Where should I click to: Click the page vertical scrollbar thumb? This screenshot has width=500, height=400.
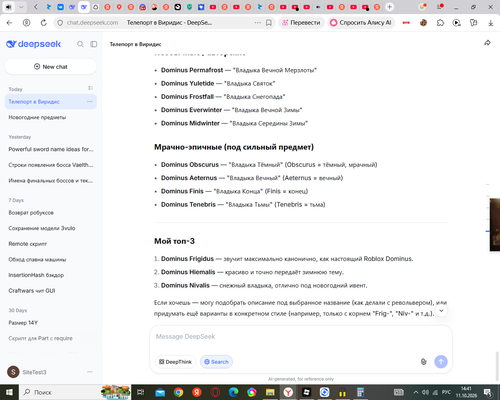497,365
